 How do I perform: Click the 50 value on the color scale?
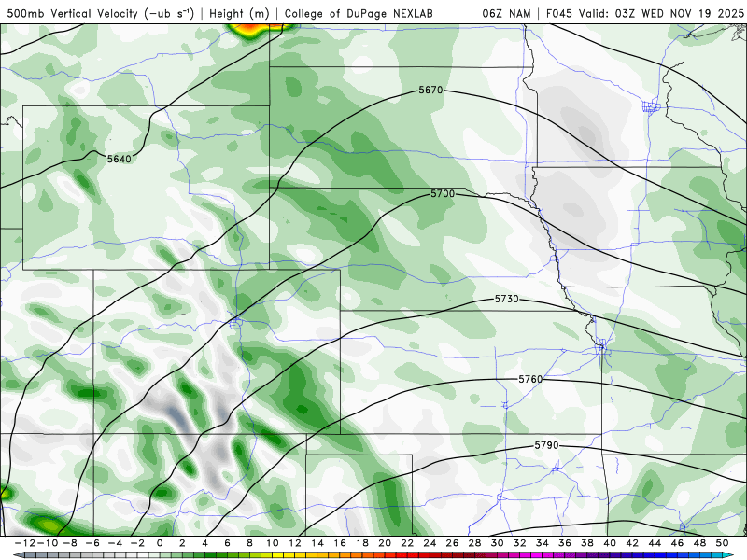click(x=722, y=543)
